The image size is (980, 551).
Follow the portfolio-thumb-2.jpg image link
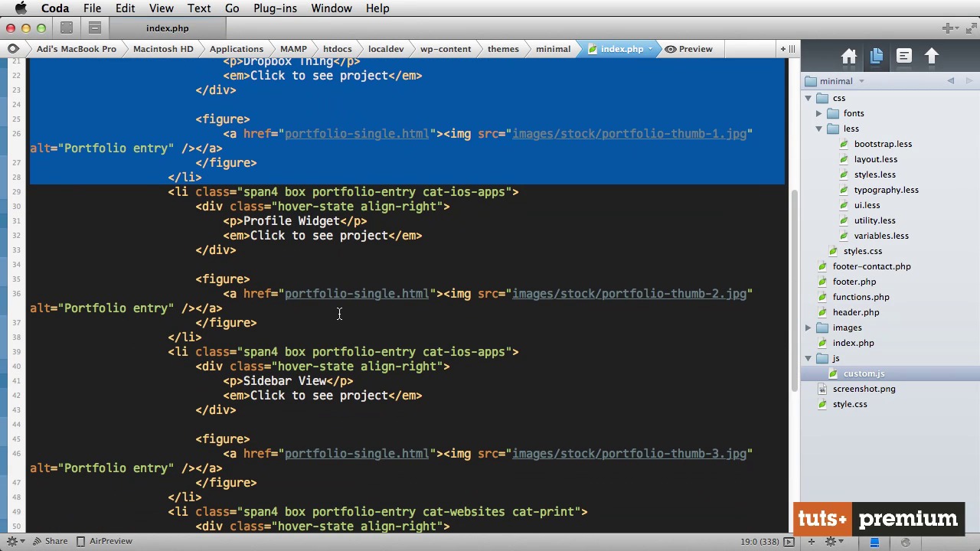[x=629, y=294]
